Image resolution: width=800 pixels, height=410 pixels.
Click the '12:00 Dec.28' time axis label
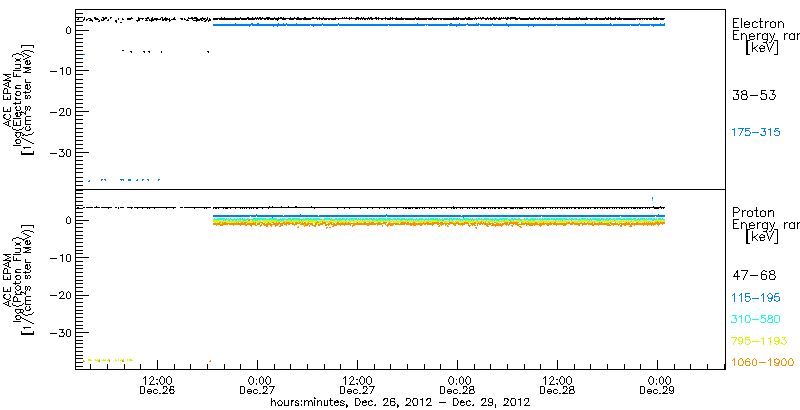tap(558, 387)
